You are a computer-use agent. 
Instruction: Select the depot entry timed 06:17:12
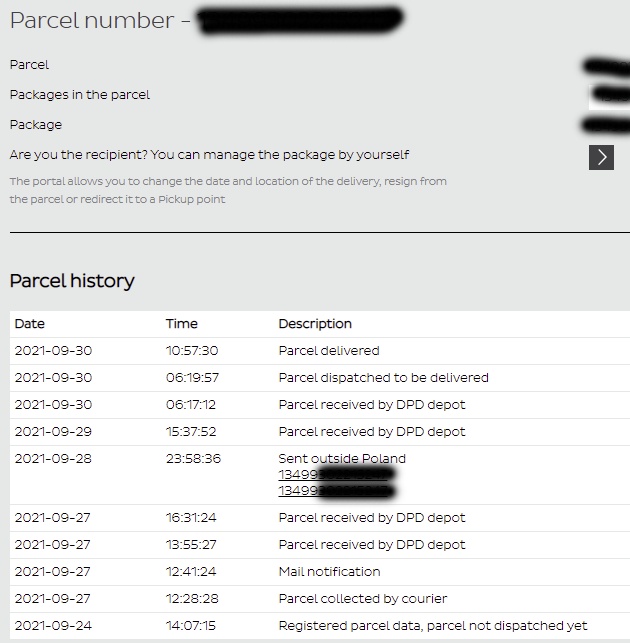[x=371, y=405]
